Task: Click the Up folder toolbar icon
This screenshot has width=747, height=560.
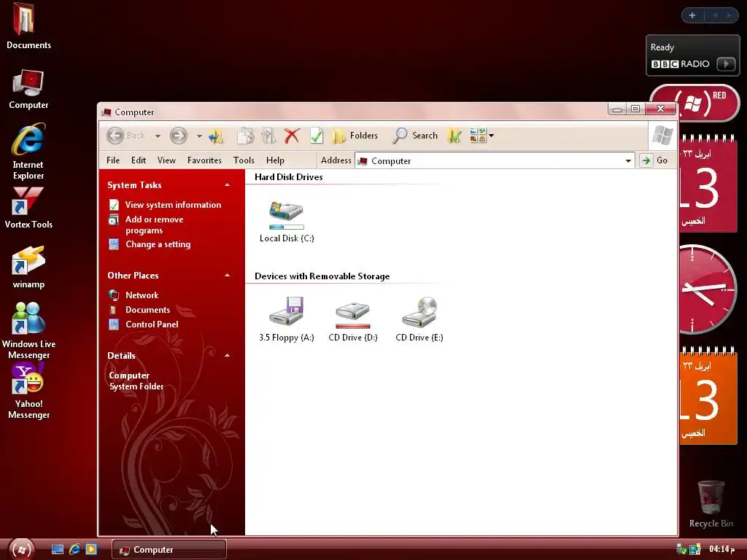Action: [216, 136]
